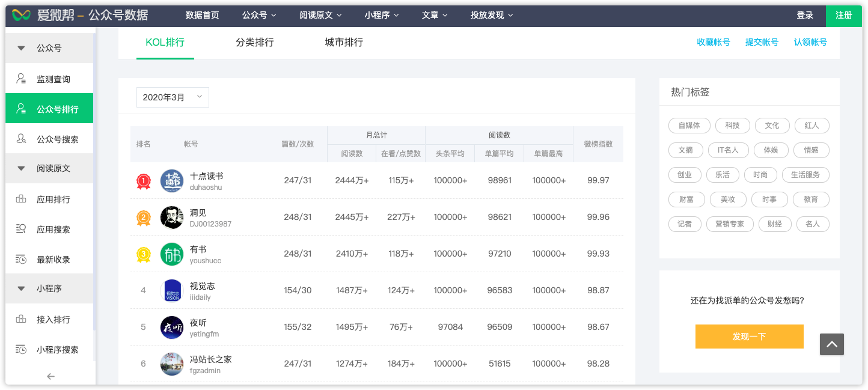Expand the 小程序 top navigation menu
Screen dimensions: 868x390
click(382, 15)
